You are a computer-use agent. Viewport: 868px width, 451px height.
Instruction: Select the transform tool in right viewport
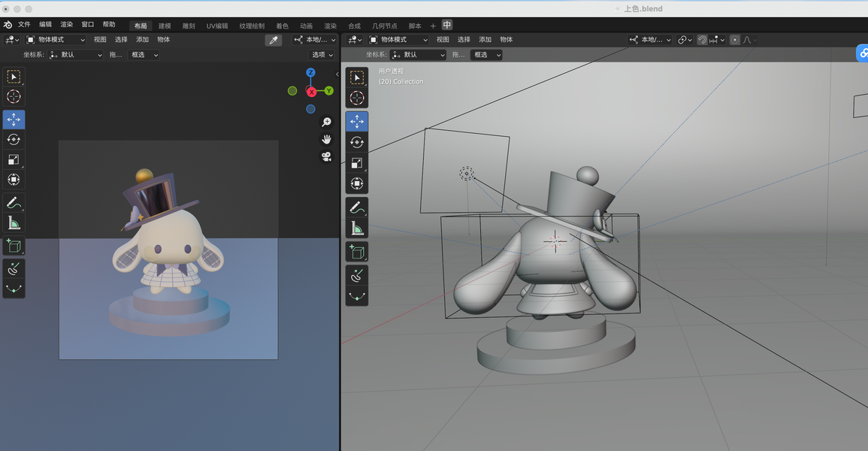pos(357,183)
